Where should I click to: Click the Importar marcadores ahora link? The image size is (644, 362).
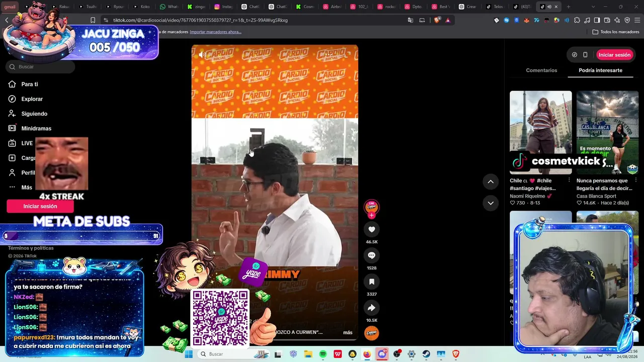click(215, 32)
